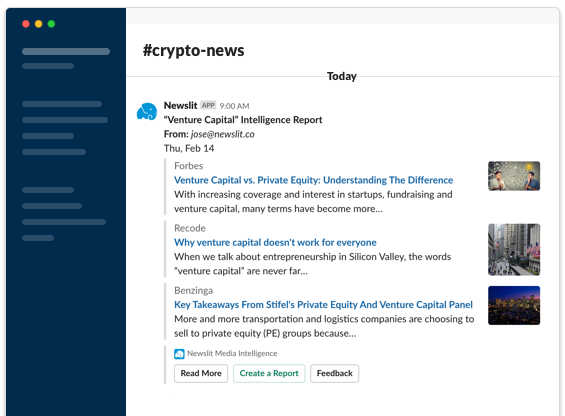
Task: Click the Benzinga source label
Action: pos(193,291)
